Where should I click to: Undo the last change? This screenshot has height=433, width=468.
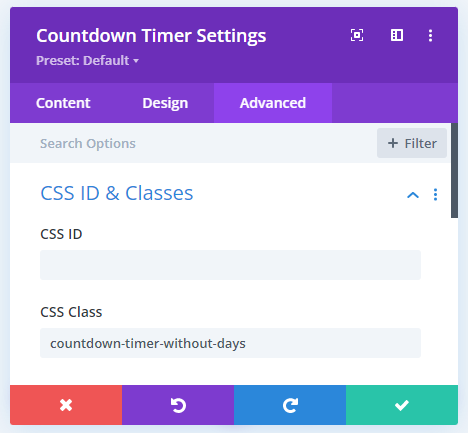[x=178, y=405]
